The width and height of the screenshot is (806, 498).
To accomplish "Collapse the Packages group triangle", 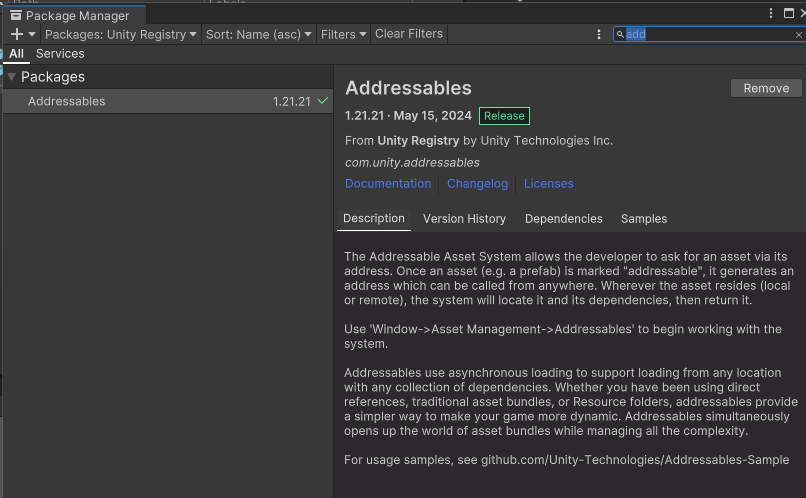I will (x=11, y=77).
